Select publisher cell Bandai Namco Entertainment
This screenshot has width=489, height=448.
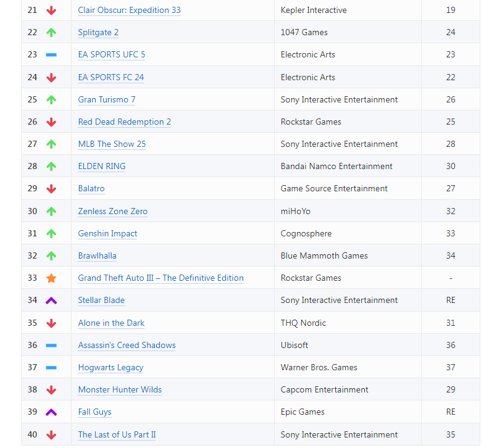348,166
